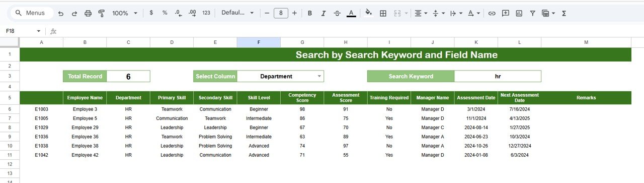Click the Print icon
The height and width of the screenshot is (183, 644).
pos(88,13)
